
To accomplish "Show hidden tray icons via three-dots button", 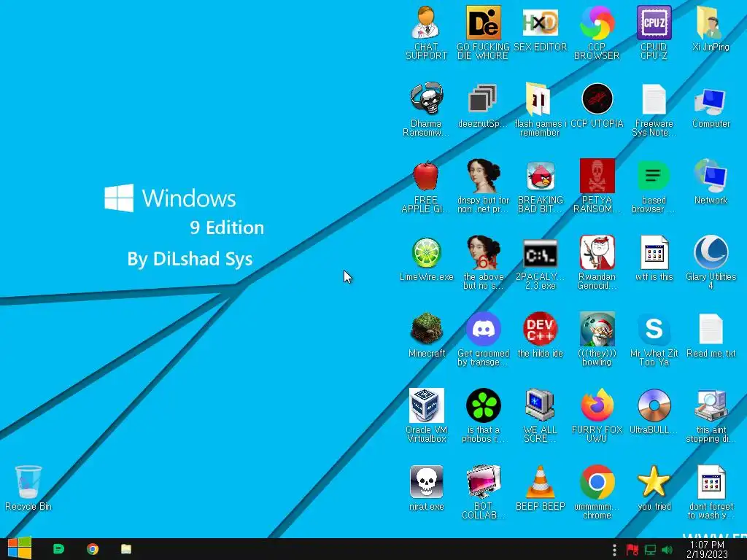I will click(614, 550).
